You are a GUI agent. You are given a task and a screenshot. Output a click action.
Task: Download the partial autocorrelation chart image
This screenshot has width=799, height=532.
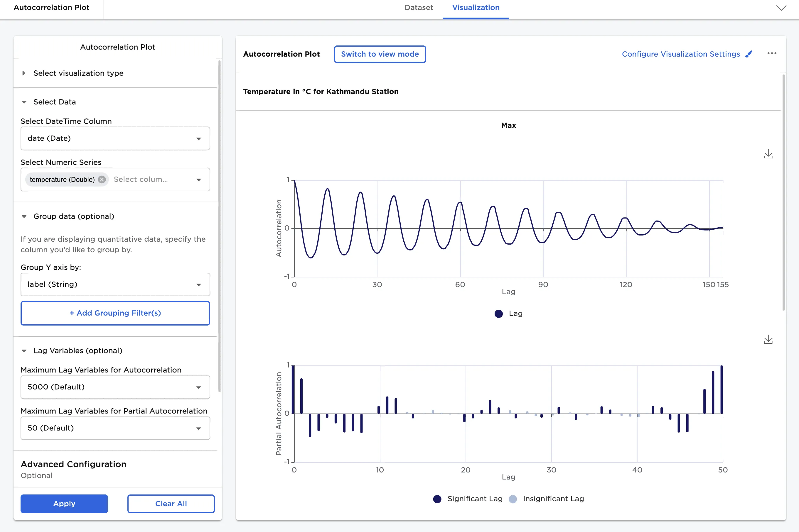768,340
